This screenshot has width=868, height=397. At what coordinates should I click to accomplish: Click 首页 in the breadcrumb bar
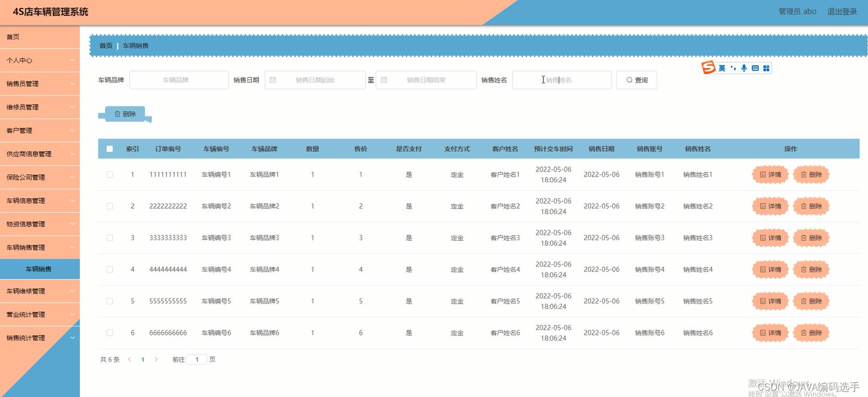pos(106,46)
